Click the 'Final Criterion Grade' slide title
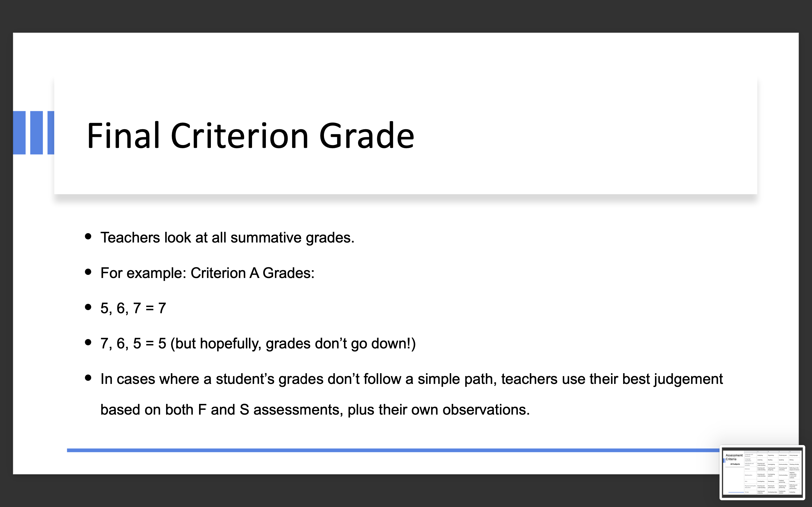Image resolution: width=812 pixels, height=507 pixels. pos(251,135)
